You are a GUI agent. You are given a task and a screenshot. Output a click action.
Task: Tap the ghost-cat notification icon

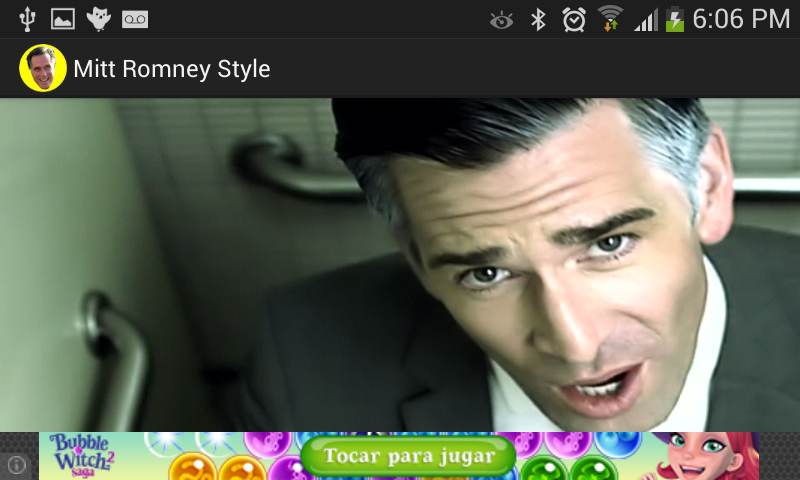tap(98, 19)
